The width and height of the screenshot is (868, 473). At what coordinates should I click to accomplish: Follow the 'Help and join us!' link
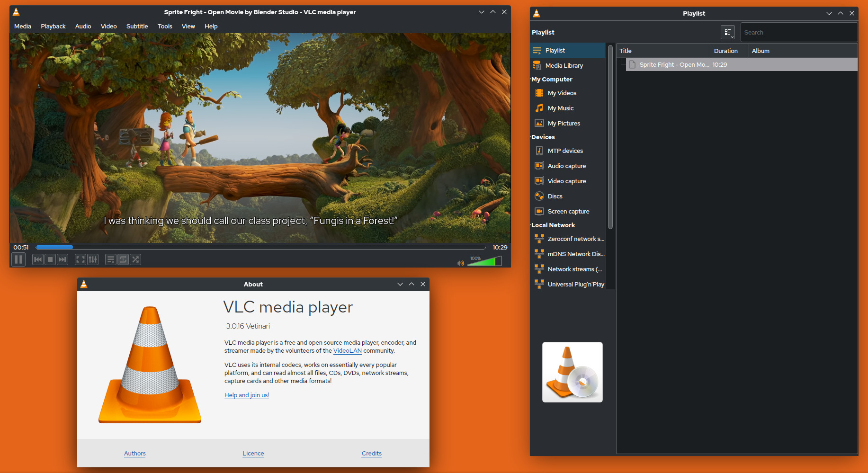(x=246, y=395)
